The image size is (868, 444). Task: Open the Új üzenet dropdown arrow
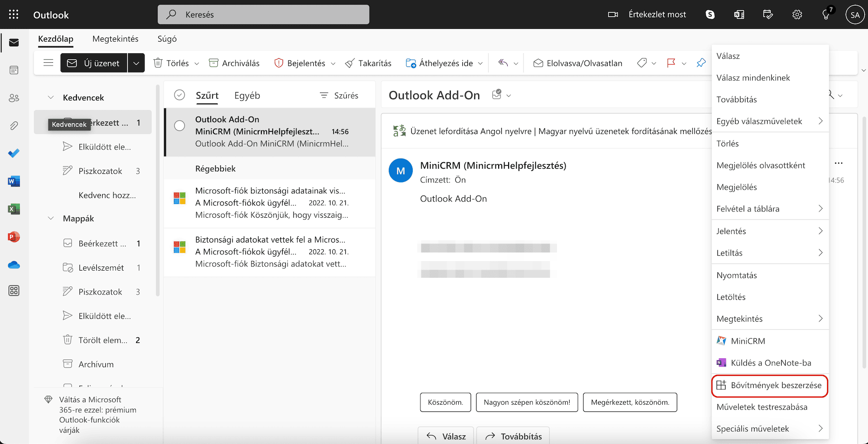coord(136,63)
